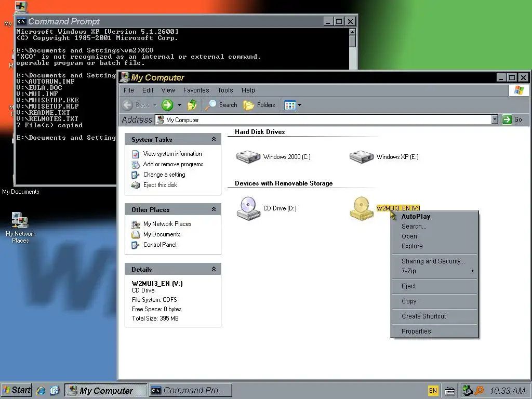
Task: Open the Address bar dropdown arrow
Action: [495, 119]
